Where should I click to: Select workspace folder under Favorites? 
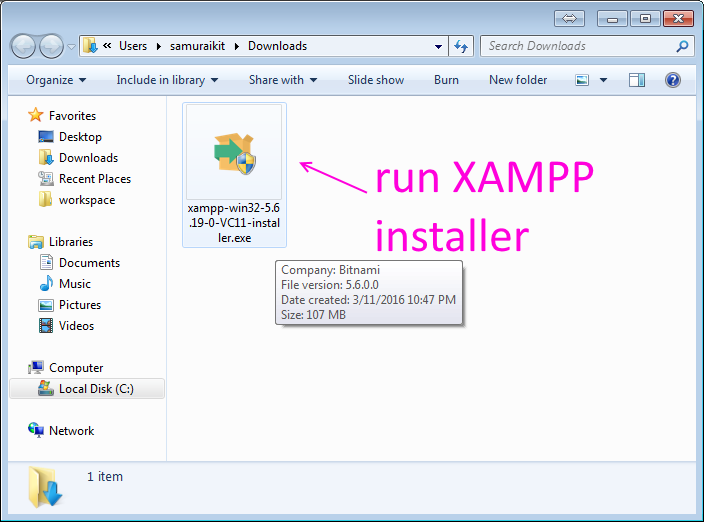[87, 200]
